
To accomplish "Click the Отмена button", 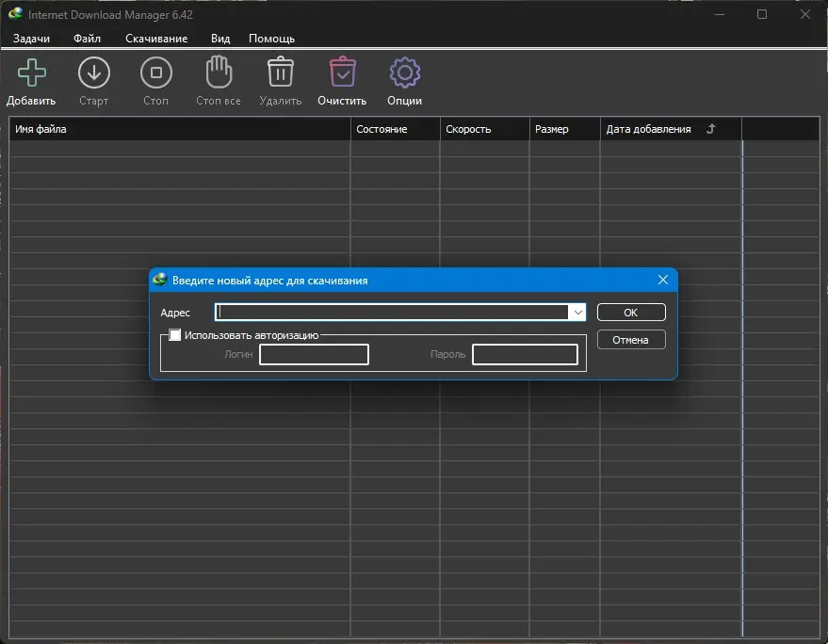I will 631,340.
